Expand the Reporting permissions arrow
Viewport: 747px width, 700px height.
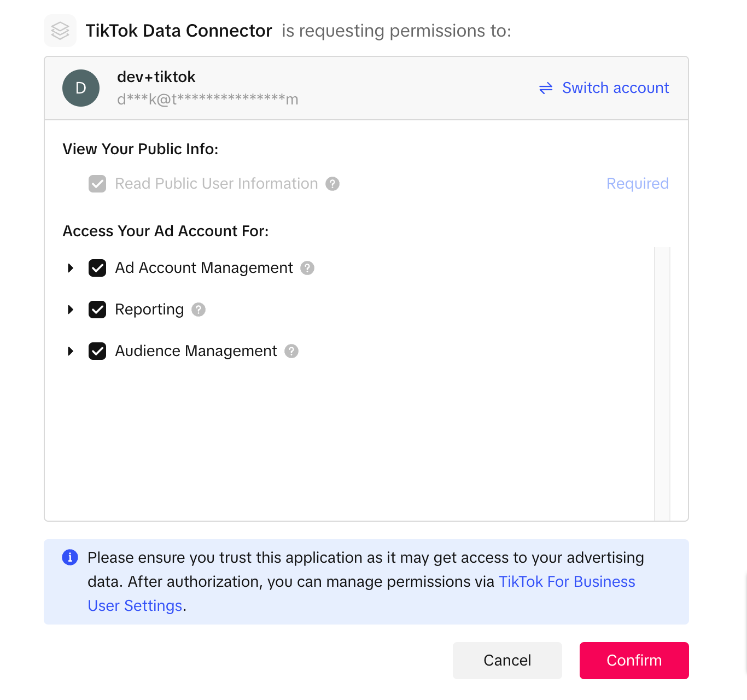tap(71, 310)
